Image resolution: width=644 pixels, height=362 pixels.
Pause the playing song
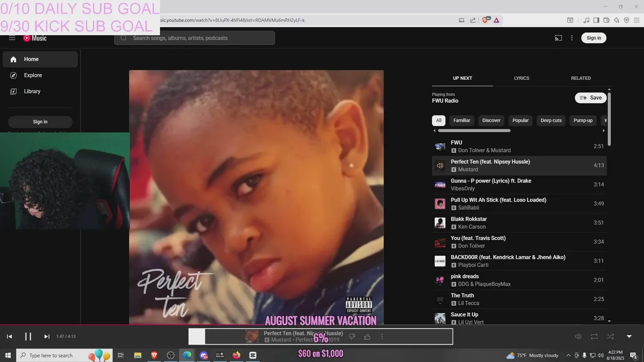[x=28, y=336]
